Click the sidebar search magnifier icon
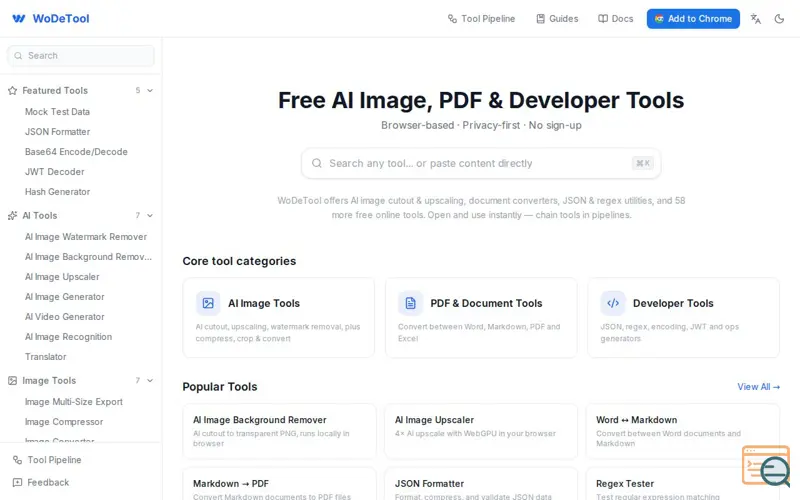 [18, 56]
